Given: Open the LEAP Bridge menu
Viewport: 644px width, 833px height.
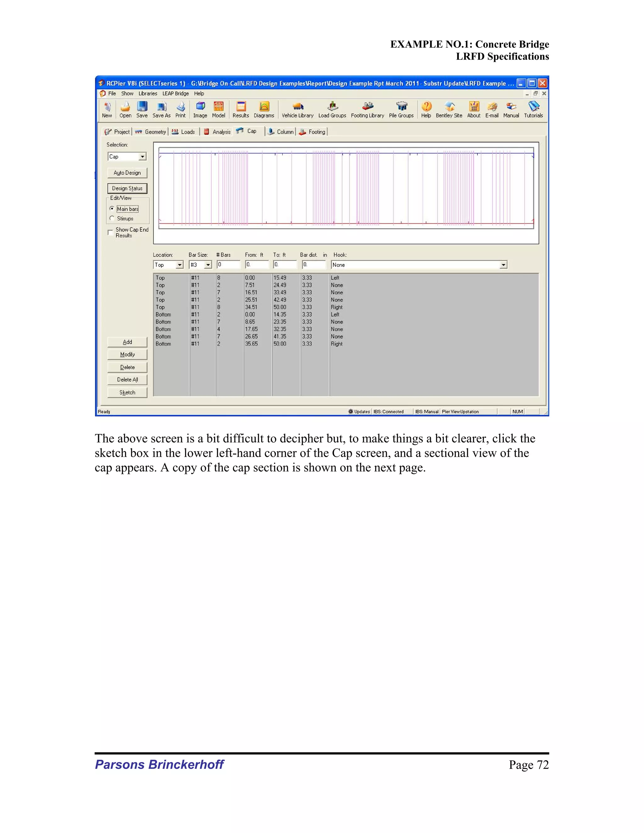Looking at the screenshot, I should click(175, 93).
